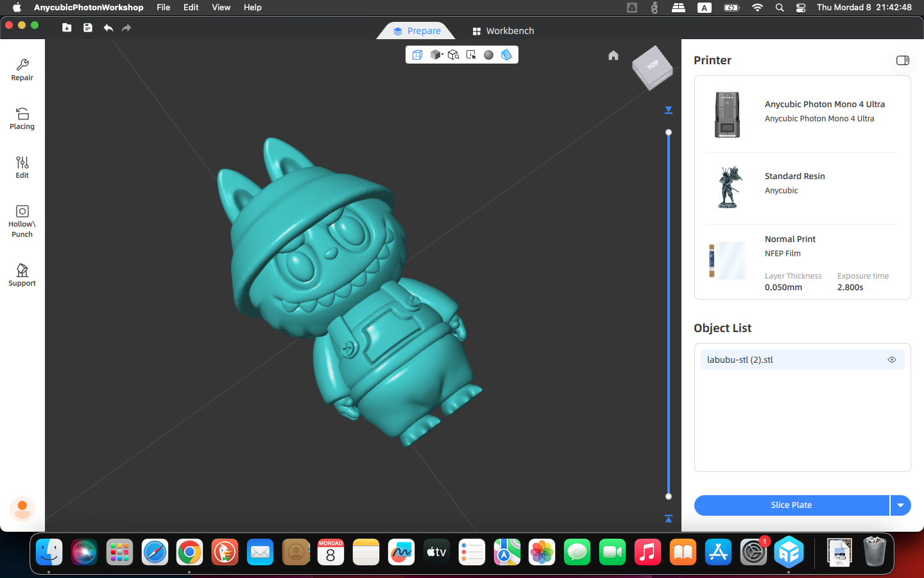Open the Slice Plate dropdown arrow
The height and width of the screenshot is (578, 924).
tap(901, 505)
